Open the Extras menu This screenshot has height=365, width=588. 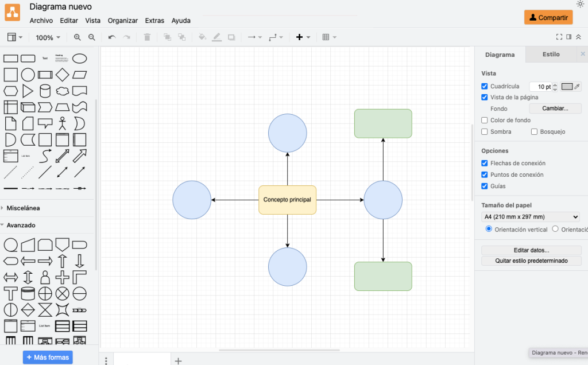pyautogui.click(x=154, y=21)
